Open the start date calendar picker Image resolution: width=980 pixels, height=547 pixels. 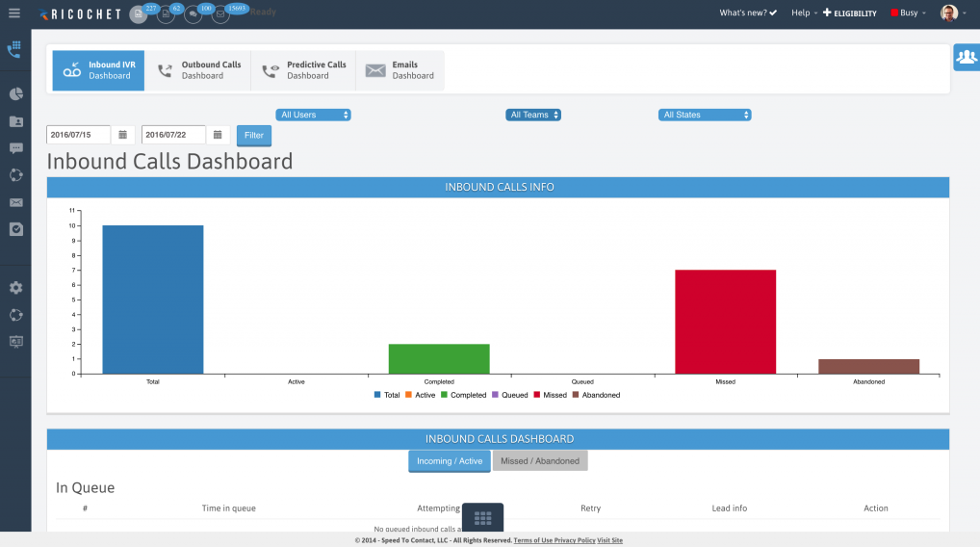pos(122,135)
